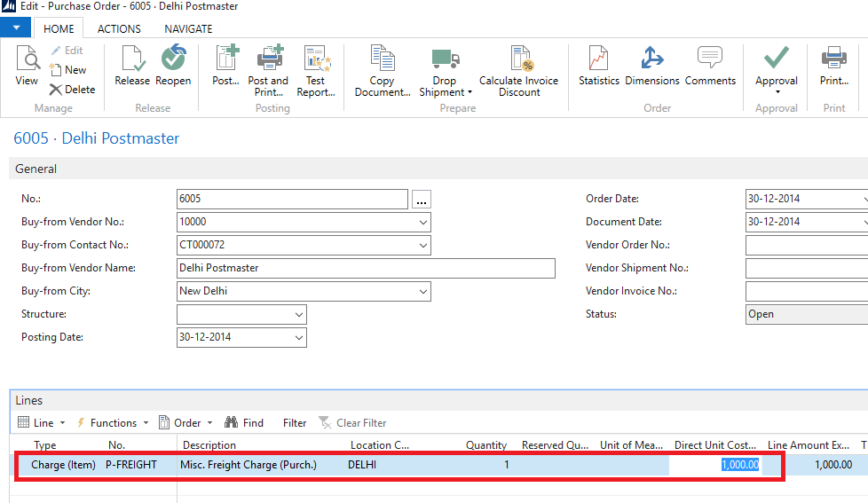
Task: Expand the Buy-from Vendor No. dropdown
Action: [x=423, y=223]
